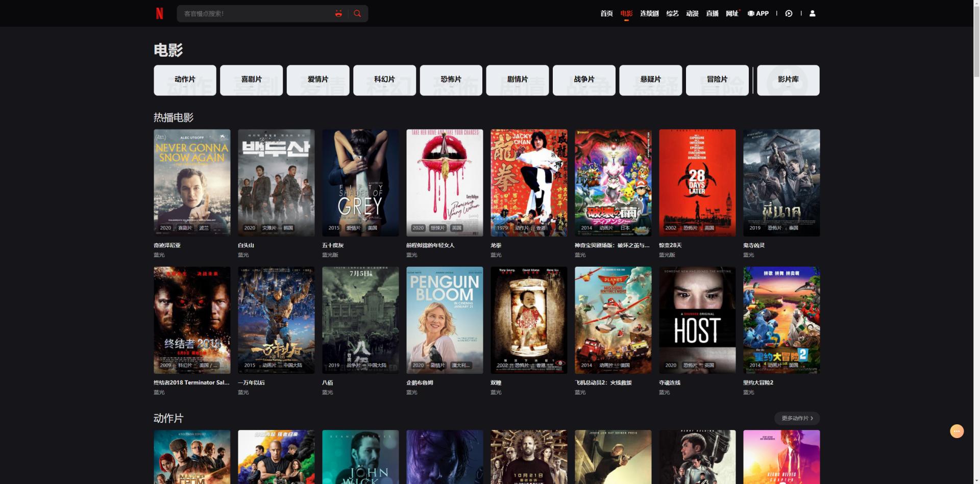
Task: Go to 首页 in the navigation
Action: pyautogui.click(x=606, y=14)
